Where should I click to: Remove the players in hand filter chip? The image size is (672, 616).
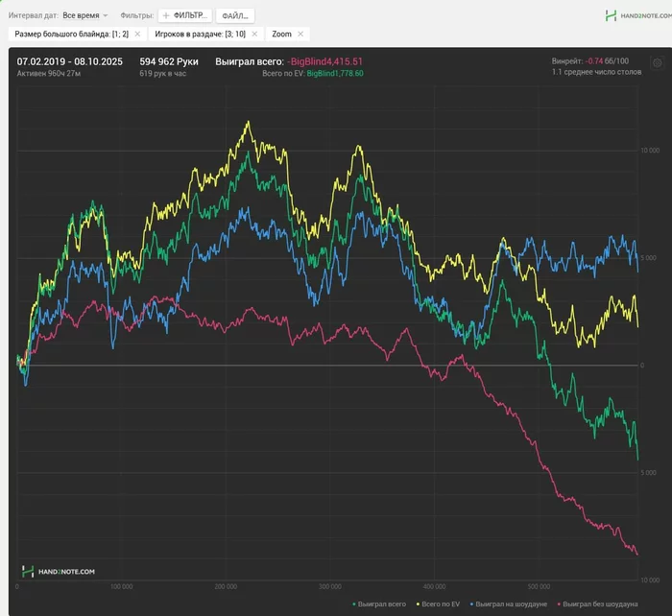[254, 34]
